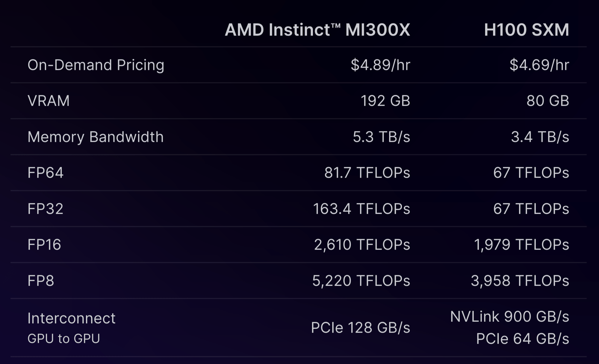Select the On-Demand Pricing row label
The image size is (599, 364).
pyautogui.click(x=96, y=65)
